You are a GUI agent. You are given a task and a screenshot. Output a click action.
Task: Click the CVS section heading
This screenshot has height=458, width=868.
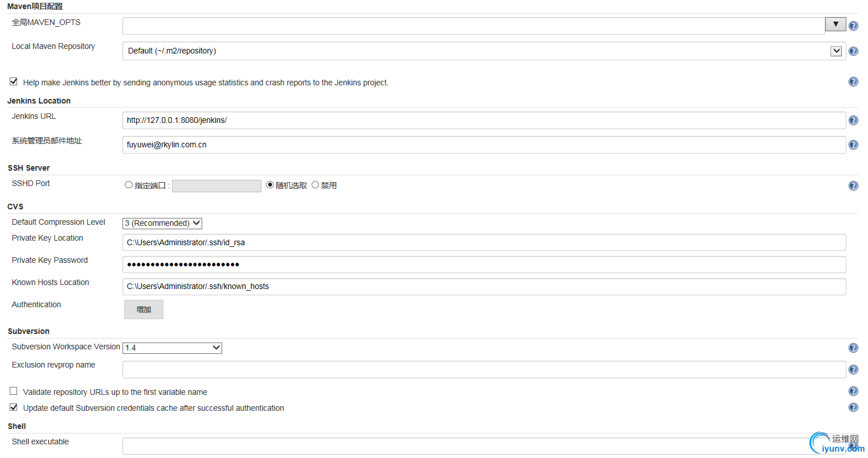click(15, 207)
